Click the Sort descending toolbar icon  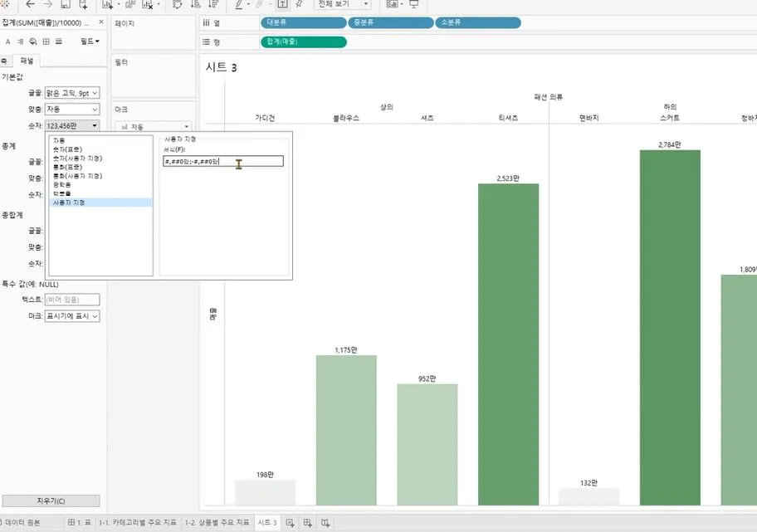(212, 4)
